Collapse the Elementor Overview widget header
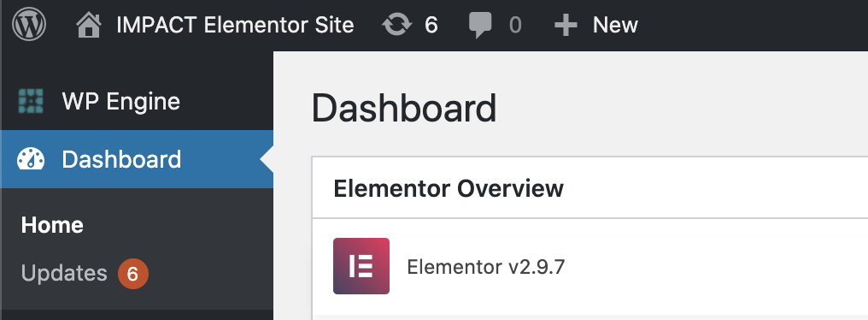 tap(590, 188)
